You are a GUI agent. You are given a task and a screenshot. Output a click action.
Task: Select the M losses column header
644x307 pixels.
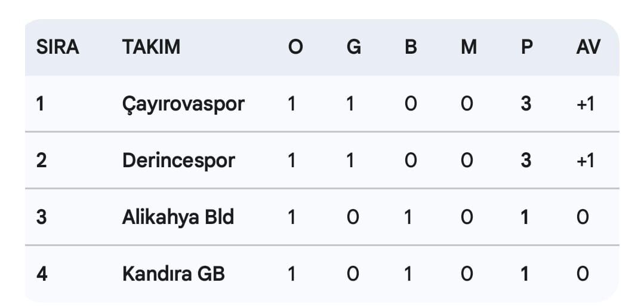click(469, 47)
